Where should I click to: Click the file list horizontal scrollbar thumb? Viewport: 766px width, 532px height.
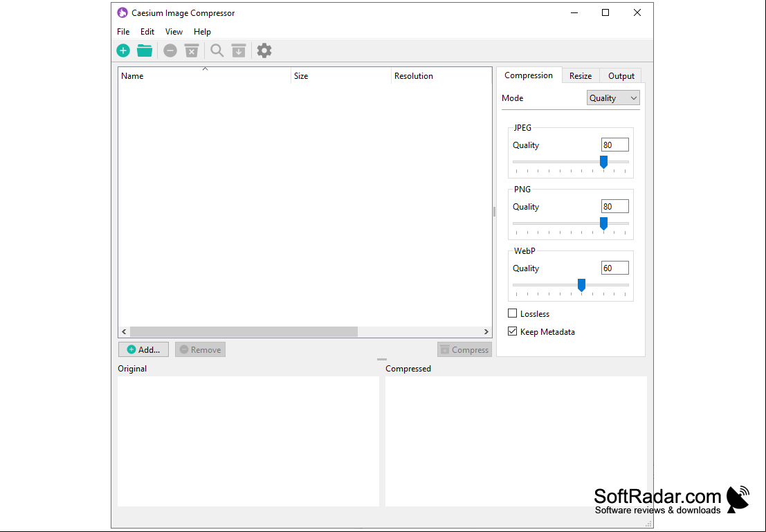(244, 331)
